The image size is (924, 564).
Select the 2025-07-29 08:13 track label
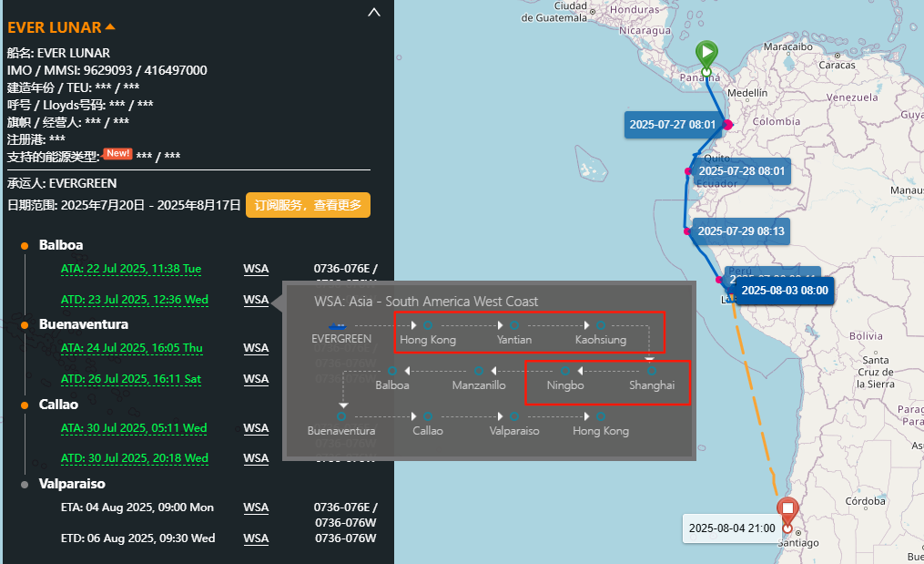coord(741,231)
